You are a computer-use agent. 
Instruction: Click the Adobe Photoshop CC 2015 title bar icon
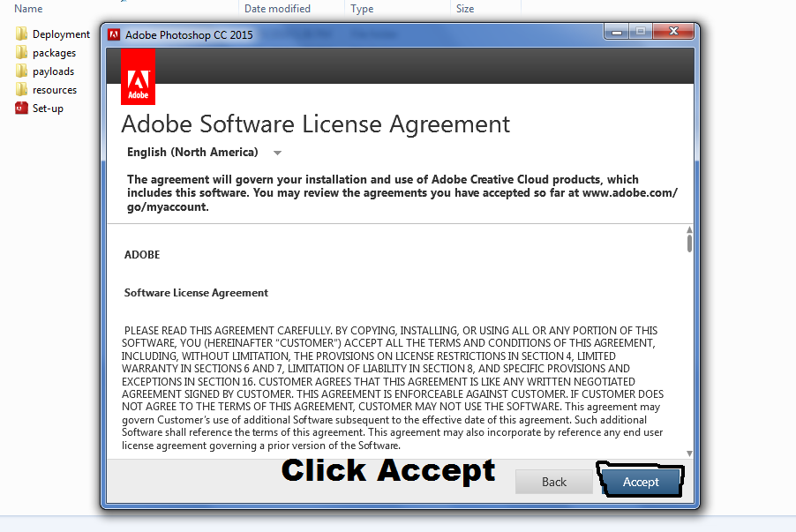pos(114,34)
